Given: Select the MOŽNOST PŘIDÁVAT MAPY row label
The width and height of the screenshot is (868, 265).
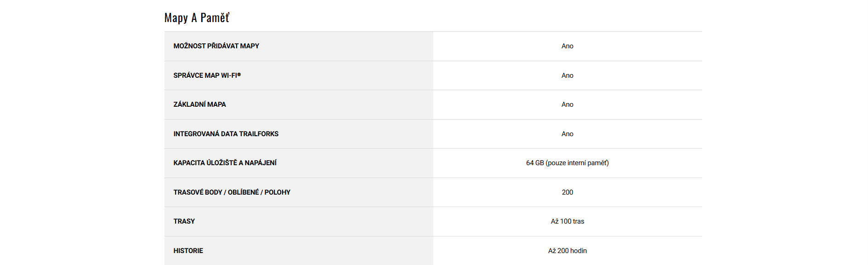Looking at the screenshot, I should 216,46.
